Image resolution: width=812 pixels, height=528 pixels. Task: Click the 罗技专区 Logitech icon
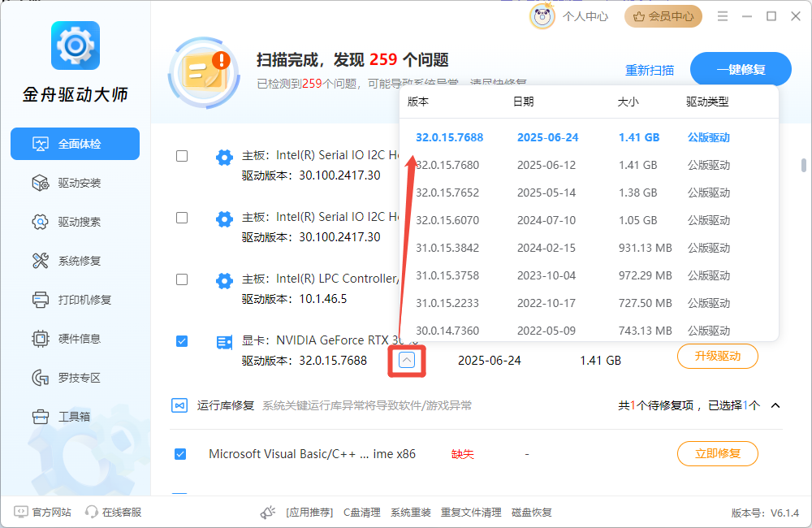click(x=41, y=378)
